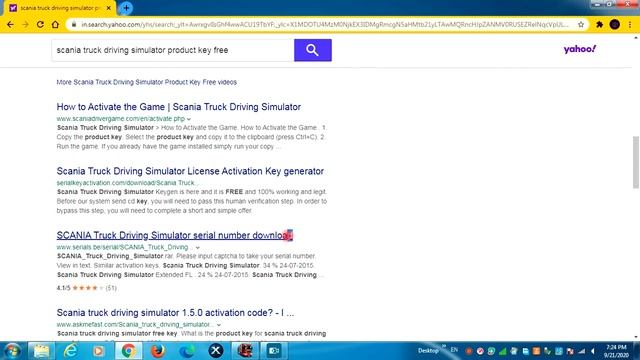Viewport: 640px width, 360px height.
Task: Click the www.serials.be URL
Action: (x=124, y=247)
